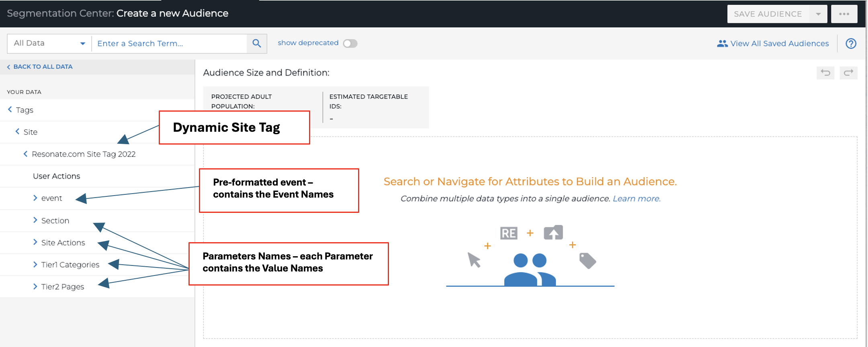The width and height of the screenshot is (868, 347).
Task: Expand the Section node chevron
Action: click(35, 220)
